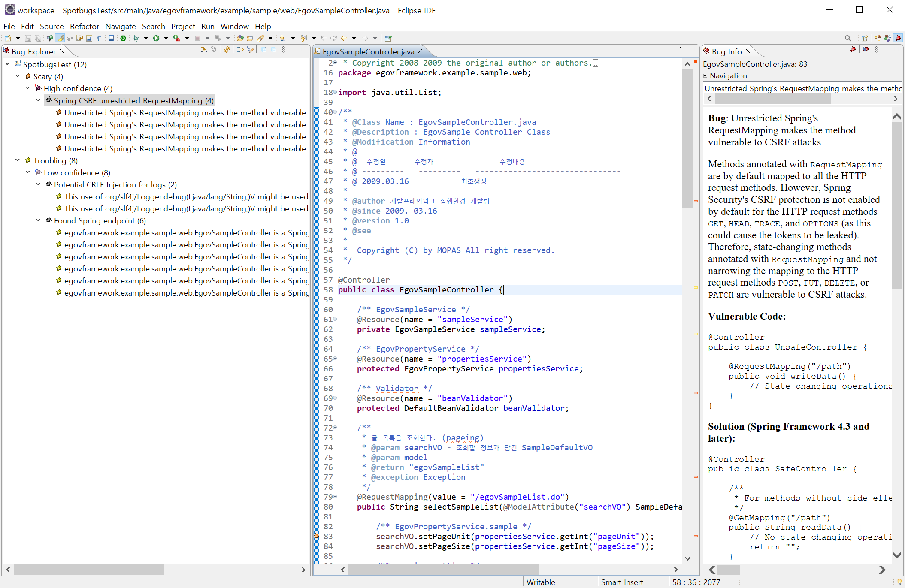
Task: Click the toolbar Search magnifier icon
Action: 847,38
